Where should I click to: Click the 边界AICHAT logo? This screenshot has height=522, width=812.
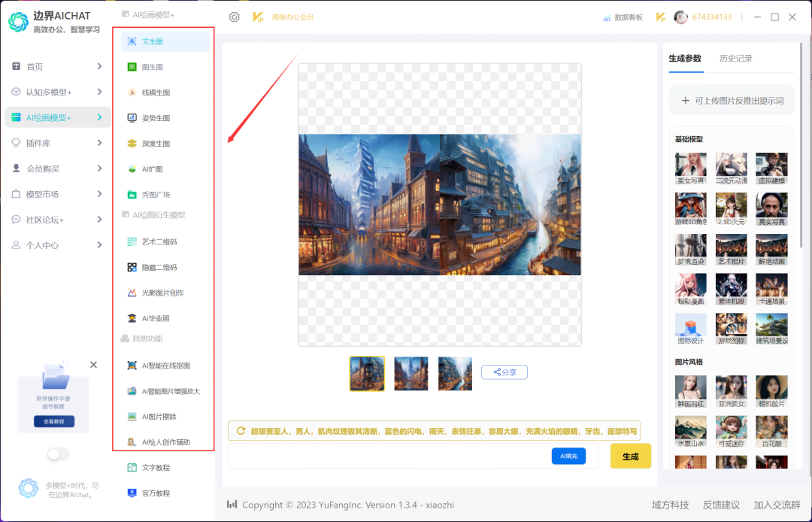[x=19, y=22]
